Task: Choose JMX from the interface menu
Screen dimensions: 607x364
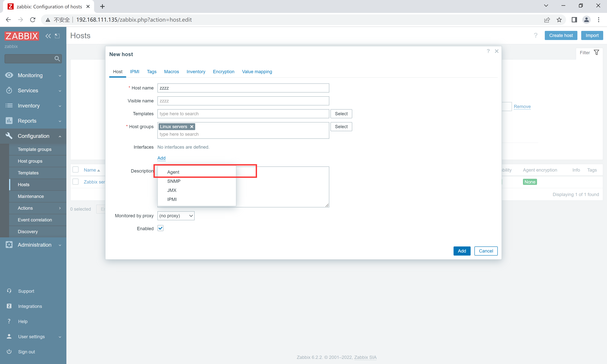Action: pyautogui.click(x=197, y=190)
